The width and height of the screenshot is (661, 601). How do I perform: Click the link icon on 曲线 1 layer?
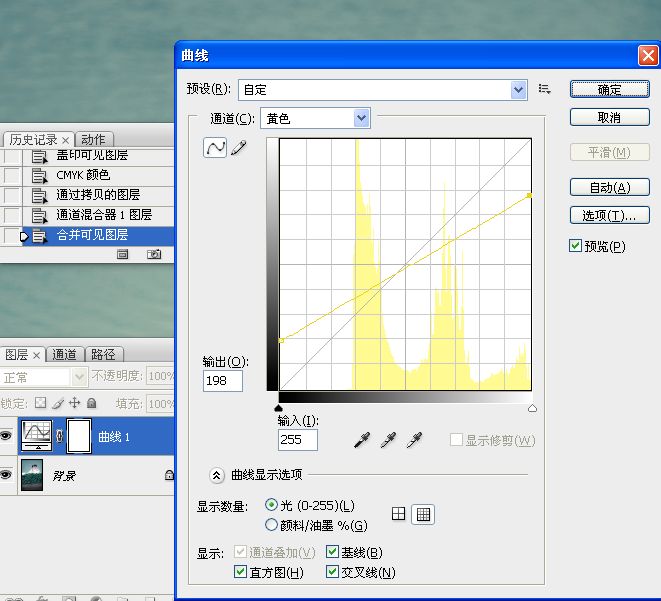pos(59,436)
